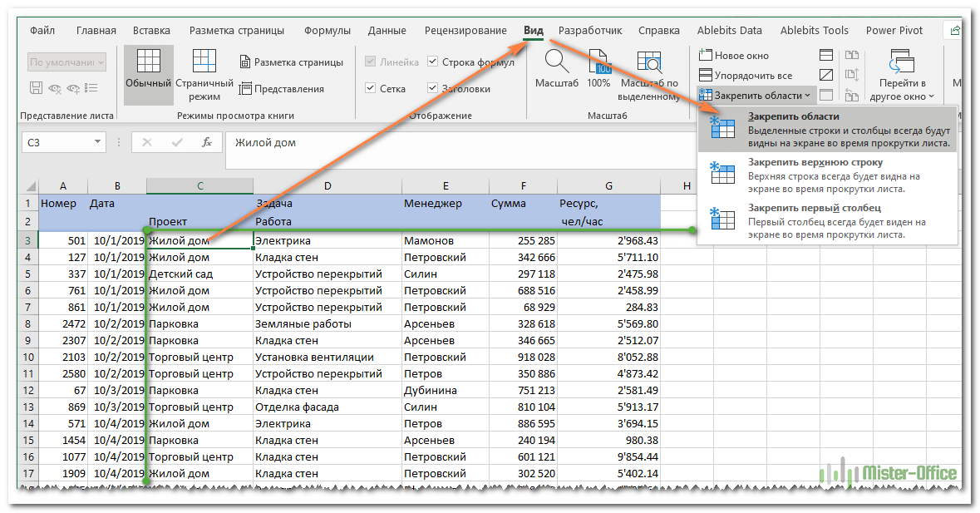Image resolution: width=980 pixels, height=513 pixels.
Task: Toggle the Линейка checkbox
Action: (370, 62)
